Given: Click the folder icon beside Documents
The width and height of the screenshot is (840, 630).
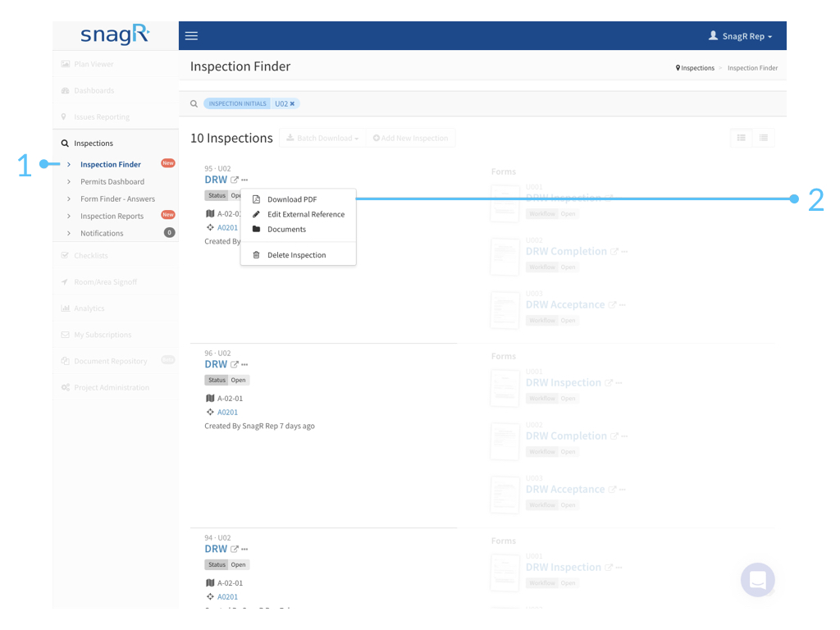Looking at the screenshot, I should tap(256, 229).
